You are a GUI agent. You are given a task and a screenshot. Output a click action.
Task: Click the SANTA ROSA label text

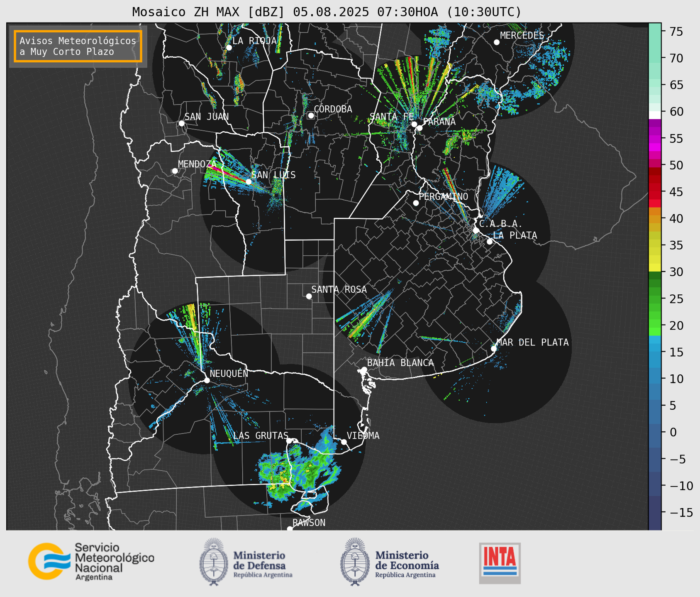339,289
